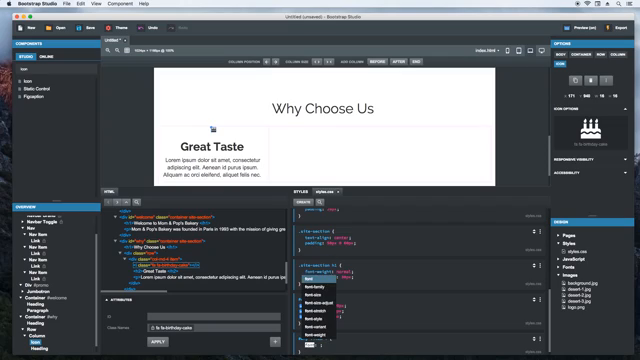
Task: Search styles with magnifier icon
Action: [x=320, y=202]
